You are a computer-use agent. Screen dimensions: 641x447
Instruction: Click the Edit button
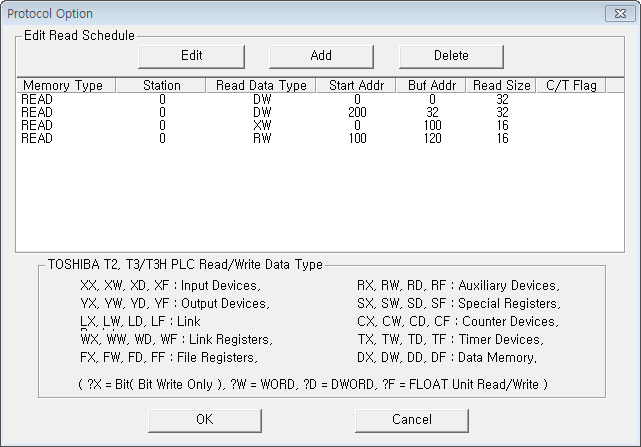191,56
